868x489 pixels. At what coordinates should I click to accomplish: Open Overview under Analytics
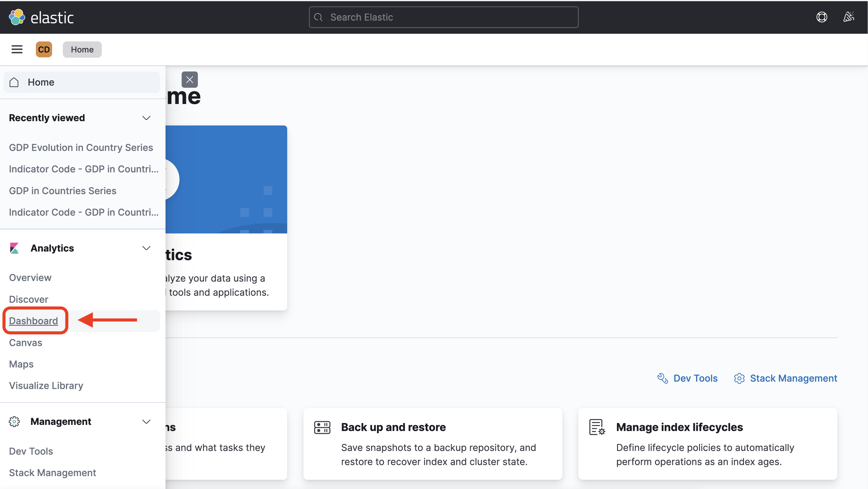coord(30,278)
